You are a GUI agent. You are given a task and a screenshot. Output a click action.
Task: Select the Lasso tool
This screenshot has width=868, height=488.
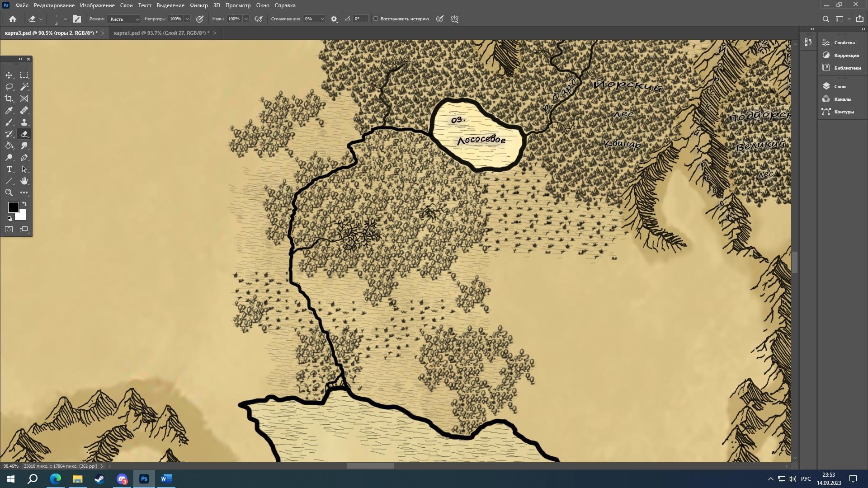[x=9, y=87]
